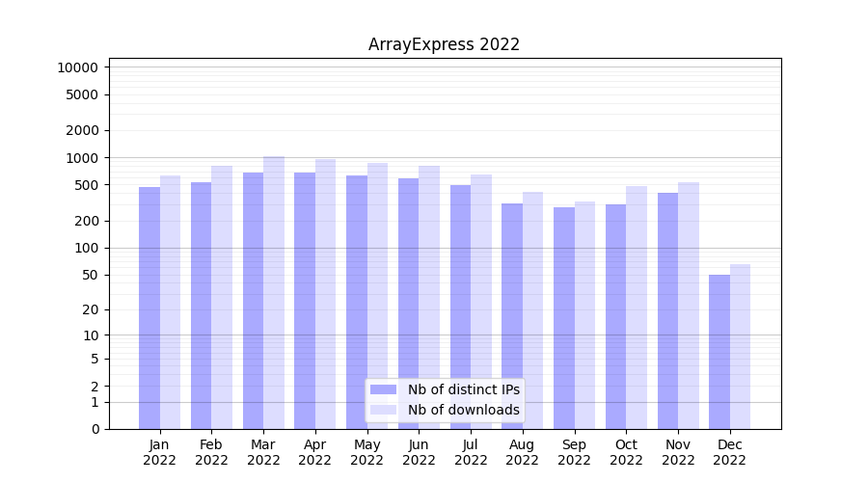The width and height of the screenshot is (868, 482).
Task: Click the Mar 2022 downloads bar
Action: [274, 289]
